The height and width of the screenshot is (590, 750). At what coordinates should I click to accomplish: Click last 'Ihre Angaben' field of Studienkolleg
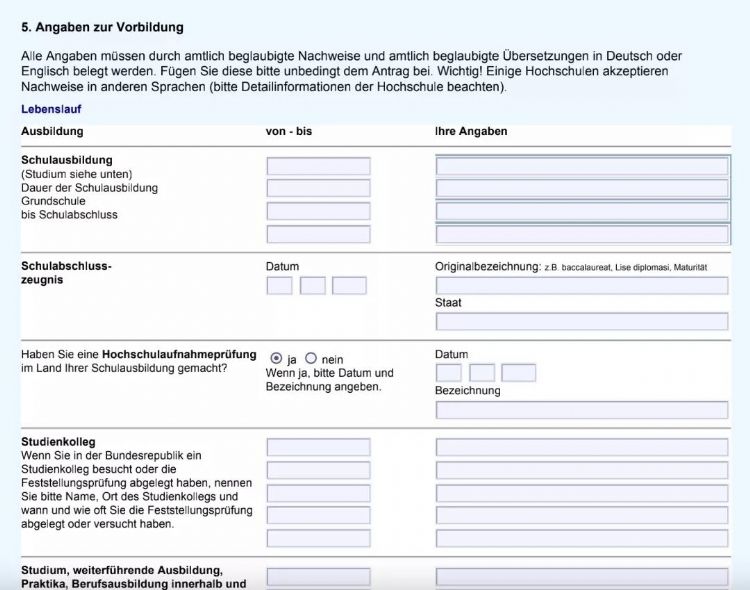pos(582,538)
